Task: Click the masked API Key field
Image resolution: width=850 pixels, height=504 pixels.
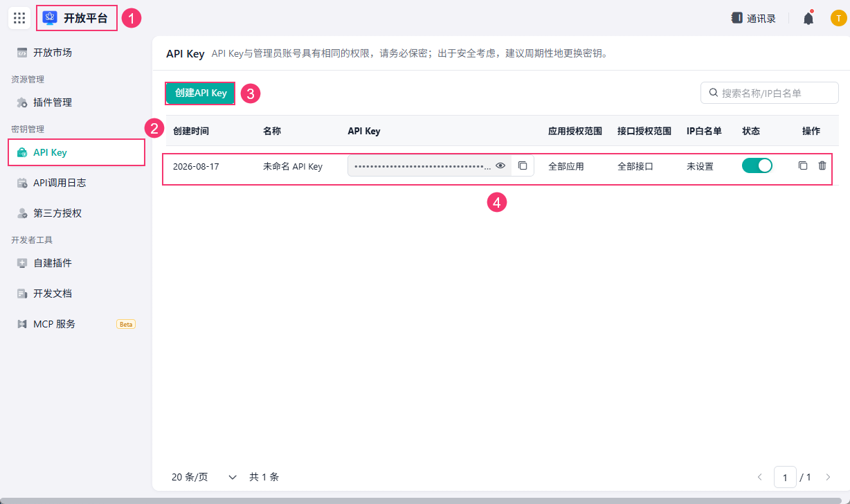Action: pyautogui.click(x=429, y=166)
